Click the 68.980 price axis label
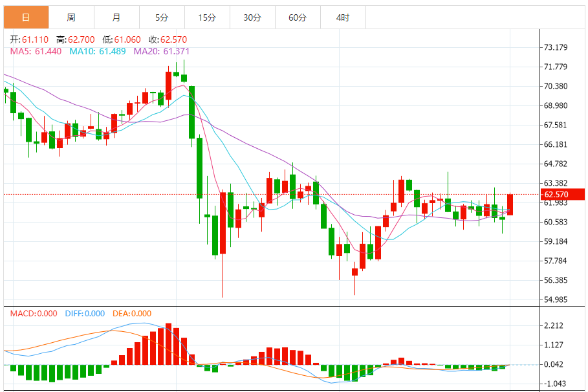Screen dimensions: 588x392 click(556, 105)
